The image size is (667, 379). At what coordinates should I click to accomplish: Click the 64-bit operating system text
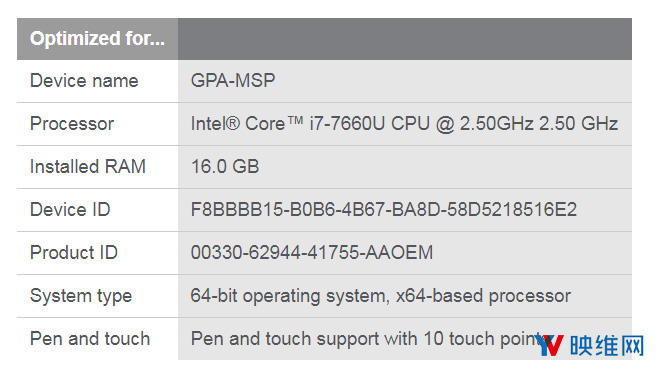point(381,296)
